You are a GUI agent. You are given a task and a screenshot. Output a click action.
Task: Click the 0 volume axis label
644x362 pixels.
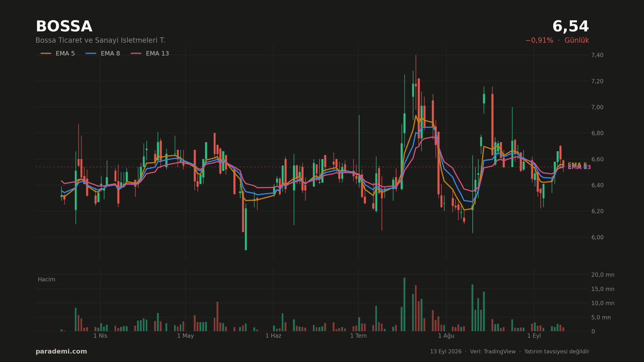[x=593, y=331]
